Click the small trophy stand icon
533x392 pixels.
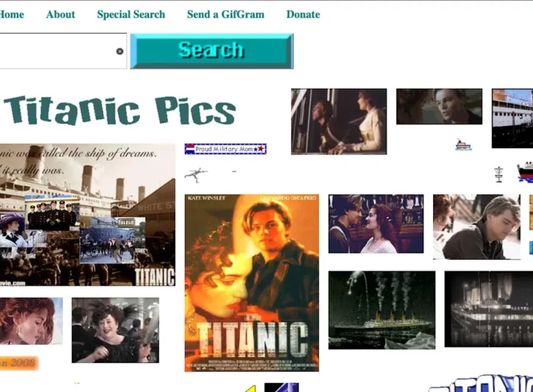tap(499, 175)
